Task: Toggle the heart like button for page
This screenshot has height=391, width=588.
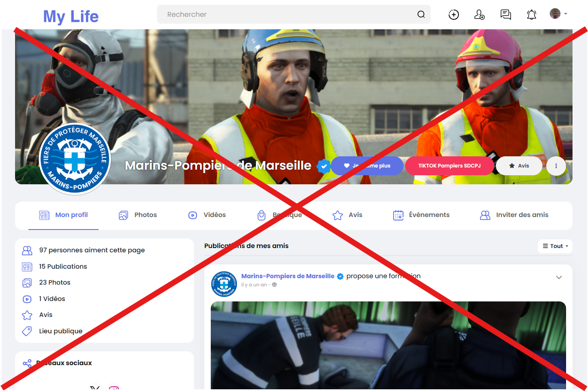Action: pyautogui.click(x=367, y=166)
